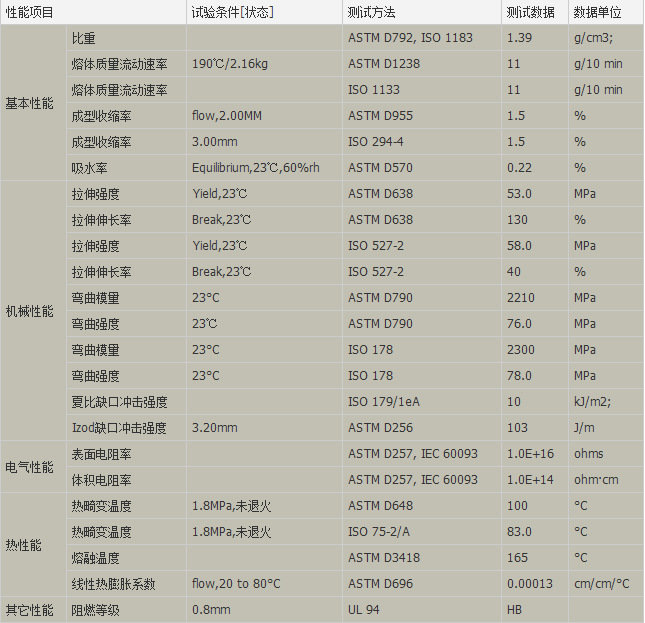Image resolution: width=645 pixels, height=623 pixels.
Task: Click the 165 melting temperature value
Action: coord(535,558)
